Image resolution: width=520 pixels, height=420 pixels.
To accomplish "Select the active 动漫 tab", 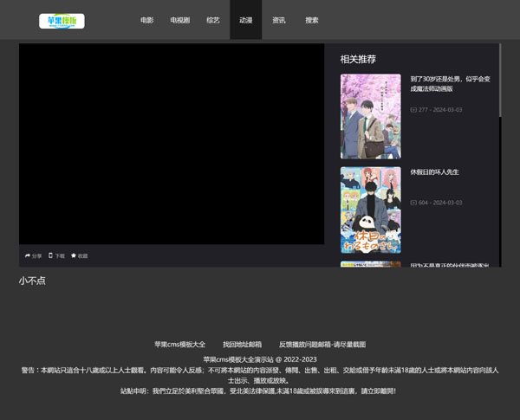I will coord(245,20).
